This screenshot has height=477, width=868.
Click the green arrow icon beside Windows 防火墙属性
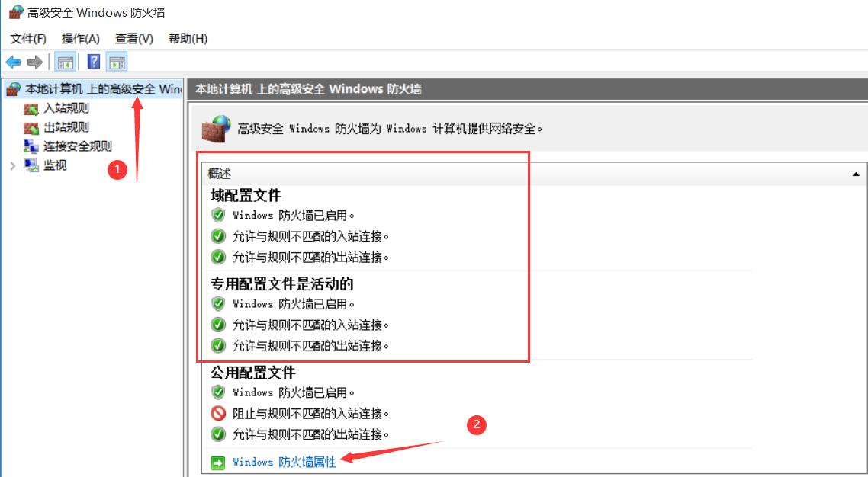click(x=218, y=463)
